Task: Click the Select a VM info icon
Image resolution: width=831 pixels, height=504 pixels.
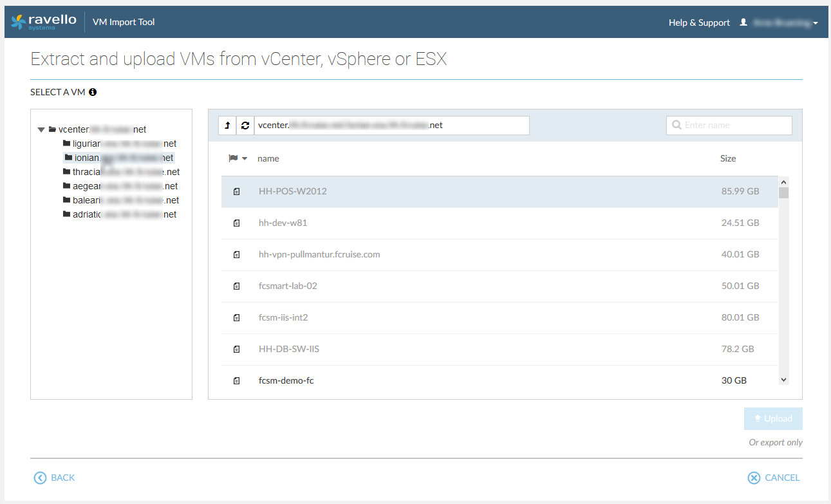Action: [93, 92]
